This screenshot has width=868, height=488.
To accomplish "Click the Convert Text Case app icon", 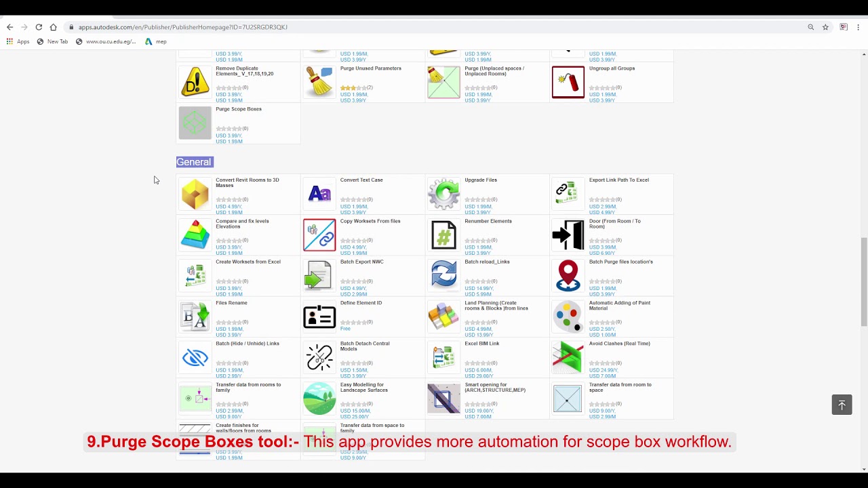I will 319,194.
